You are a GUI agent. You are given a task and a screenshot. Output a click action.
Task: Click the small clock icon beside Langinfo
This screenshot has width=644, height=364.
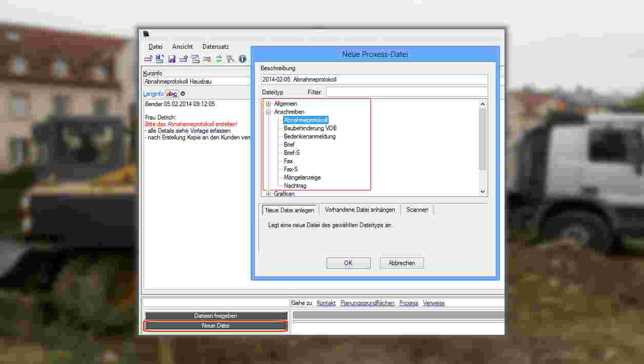coord(183,94)
